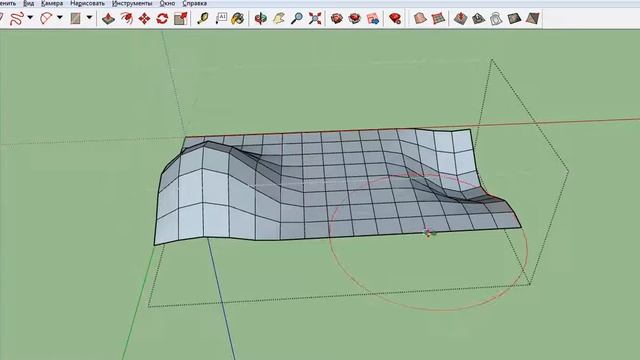This screenshot has width=640, height=360.
Task: Select the Sandbox Smoove tool
Action: (x=460, y=18)
